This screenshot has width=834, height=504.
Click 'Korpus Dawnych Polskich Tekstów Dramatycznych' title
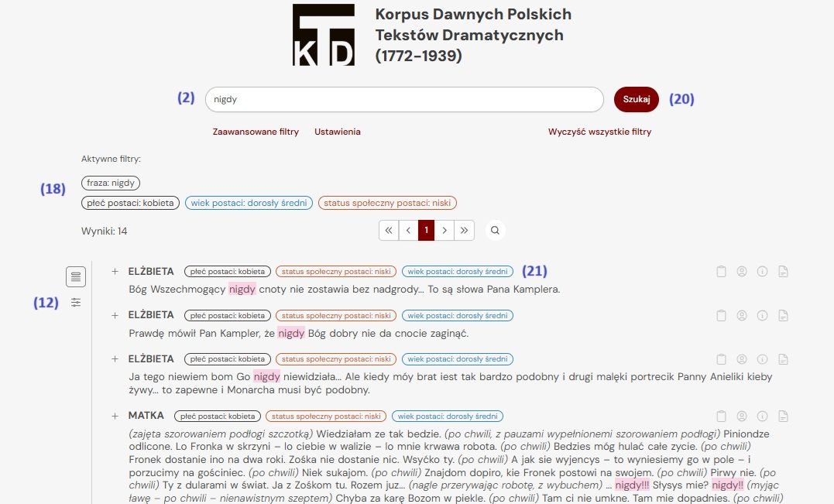(x=473, y=35)
